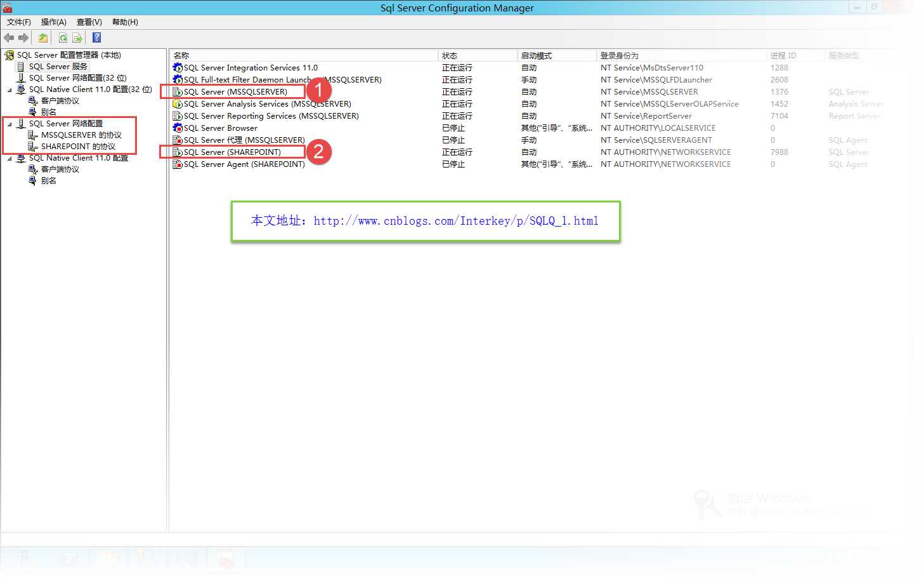This screenshot has width=924, height=582.
Task: Select the SQL Native Client 11.0 配置(32 位) label
Action: 91,89
